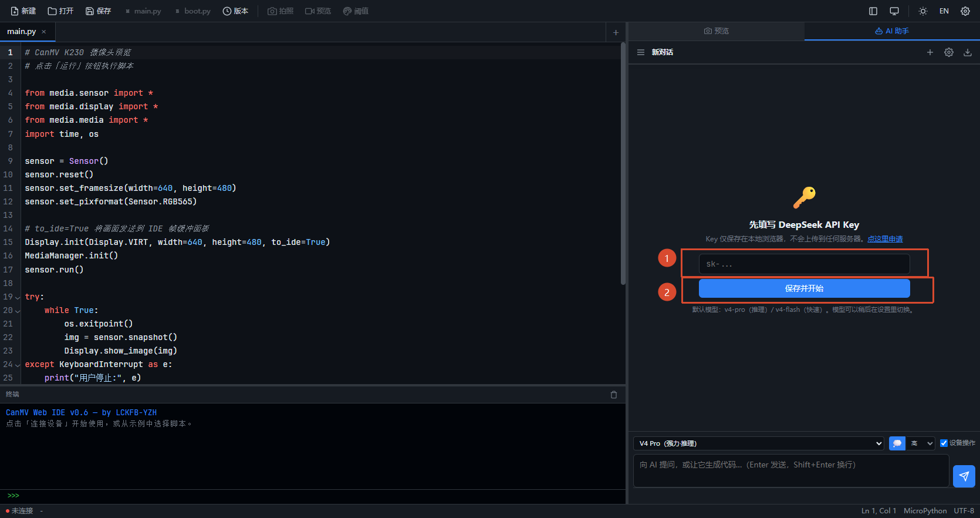Screen dimensions: 980x518
Task: Open the conversation list hamburger menu
Action: coord(641,52)
